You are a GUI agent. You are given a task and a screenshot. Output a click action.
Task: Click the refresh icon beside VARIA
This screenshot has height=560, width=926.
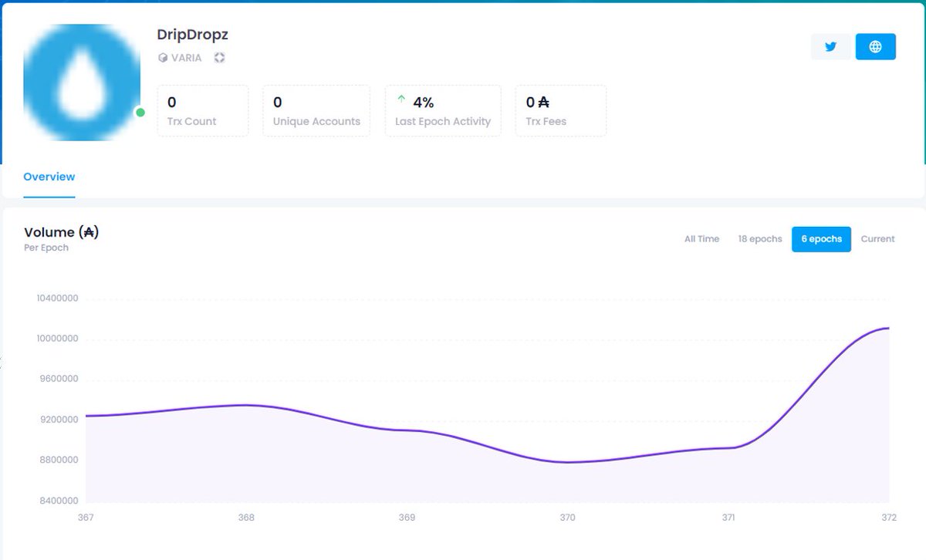pos(219,57)
